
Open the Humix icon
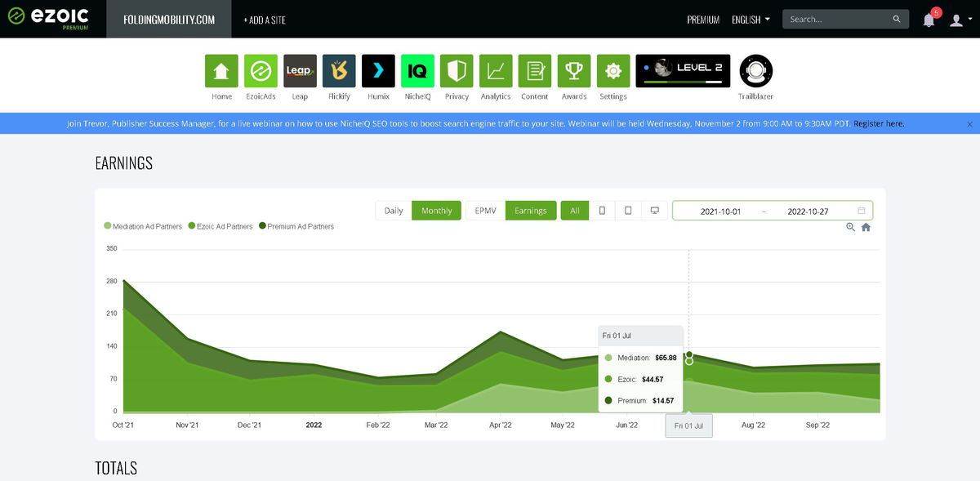click(378, 71)
